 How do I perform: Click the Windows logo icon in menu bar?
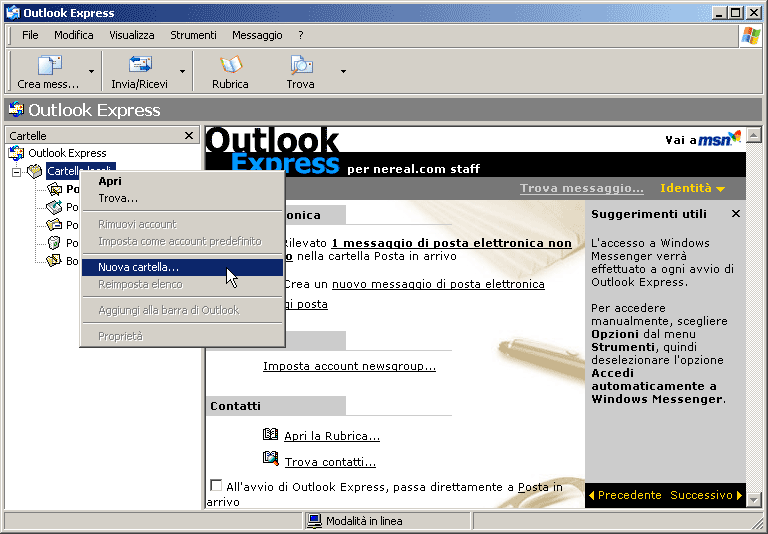[750, 36]
